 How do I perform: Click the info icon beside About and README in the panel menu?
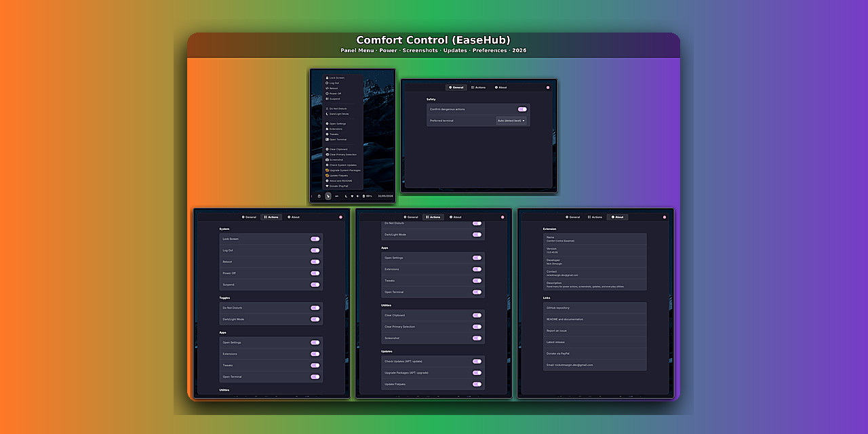pyautogui.click(x=326, y=180)
